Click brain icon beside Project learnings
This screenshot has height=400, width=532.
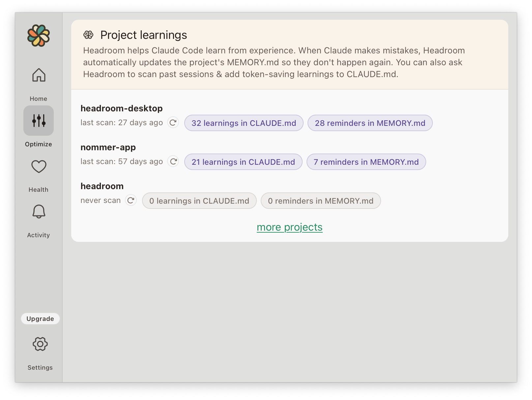88,35
